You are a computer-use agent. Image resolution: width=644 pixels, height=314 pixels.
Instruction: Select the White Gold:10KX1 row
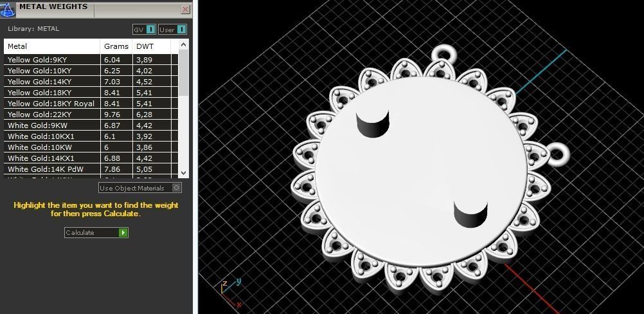[91, 136]
